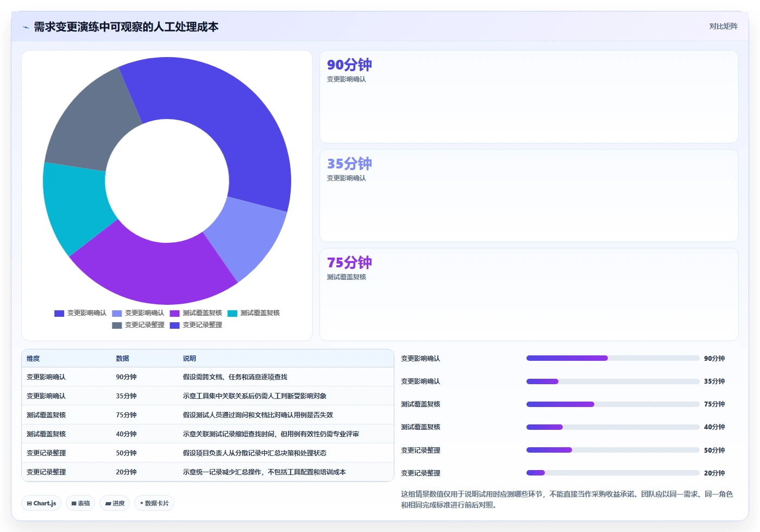The height and width of the screenshot is (532, 760).
Task: Click the 数据卡片 tag chip
Action: coord(154,503)
